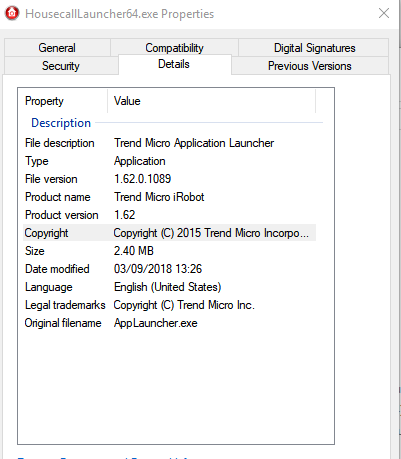Select the Legal trademarks property label

tap(65, 305)
